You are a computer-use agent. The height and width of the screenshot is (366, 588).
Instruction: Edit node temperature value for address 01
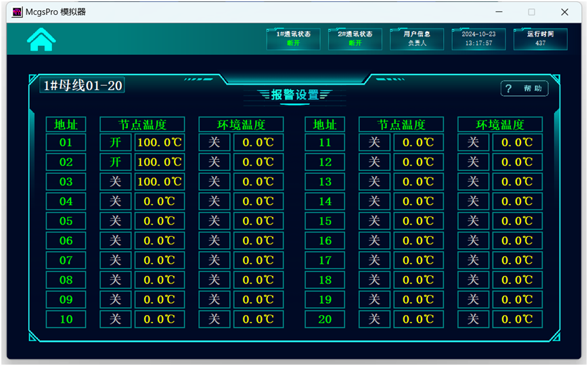(x=160, y=143)
